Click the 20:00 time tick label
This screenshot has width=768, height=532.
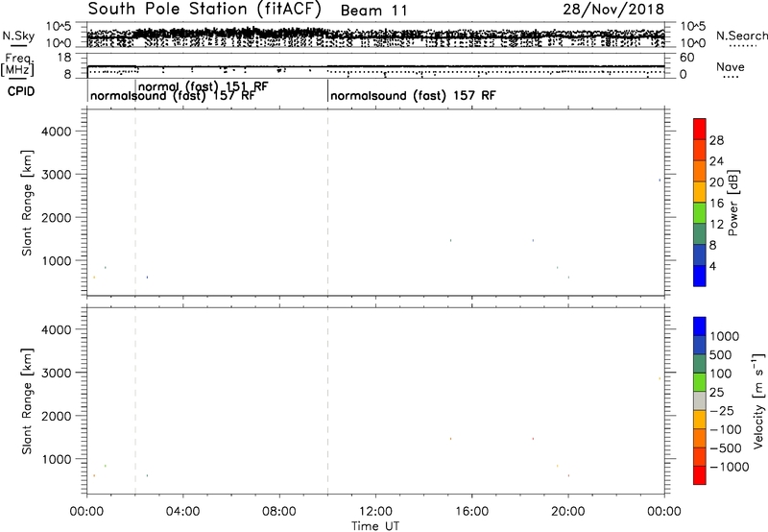coord(568,512)
